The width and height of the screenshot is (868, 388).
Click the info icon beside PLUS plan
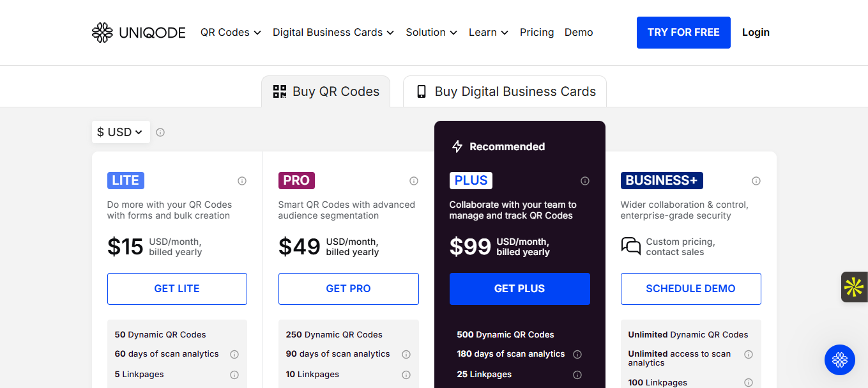coord(585,181)
